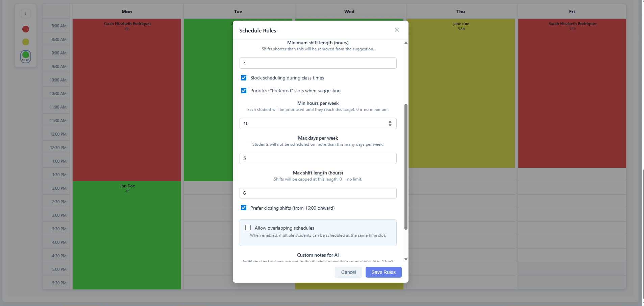Screen dimensions: 644x306
Task: Click Max shift length input field
Action: [318, 193]
